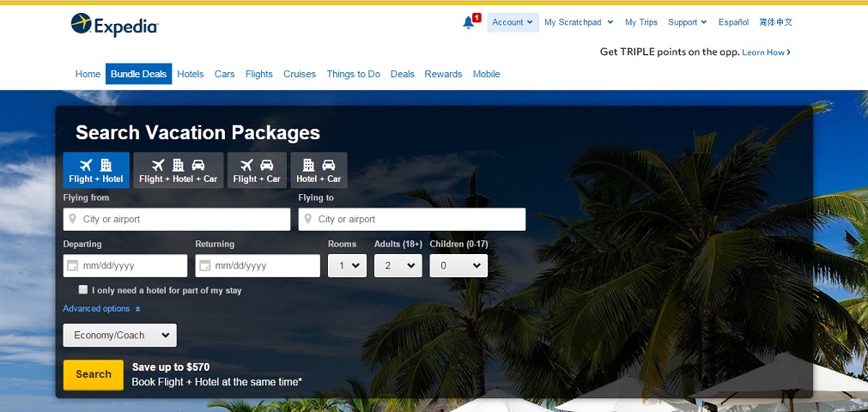Open the Hotels tab
This screenshot has width=868, height=412.
tap(191, 74)
